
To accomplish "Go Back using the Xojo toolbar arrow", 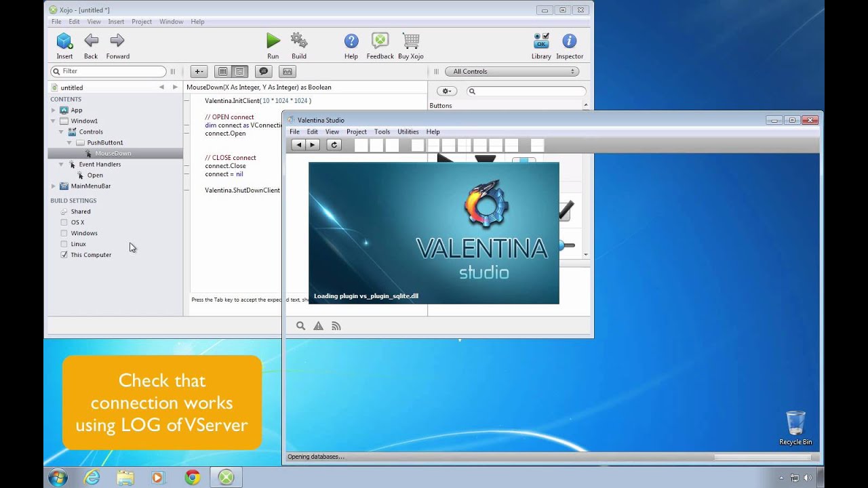I will (91, 41).
